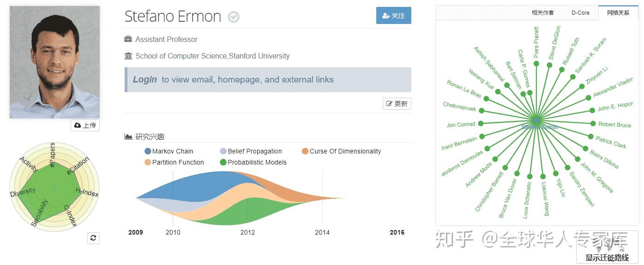
Task: Click the verified checkmark badge beside the name
Action: pos(234,17)
